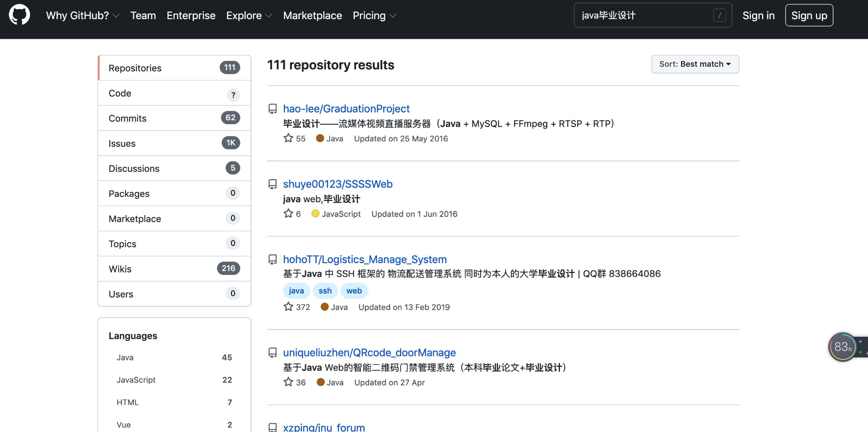Click the slash shortcut icon in search box
The image size is (868, 432).
tap(719, 16)
